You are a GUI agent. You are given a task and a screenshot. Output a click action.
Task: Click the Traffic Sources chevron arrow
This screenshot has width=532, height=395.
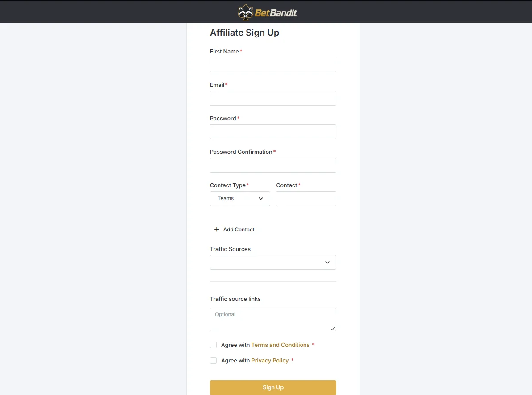click(327, 262)
